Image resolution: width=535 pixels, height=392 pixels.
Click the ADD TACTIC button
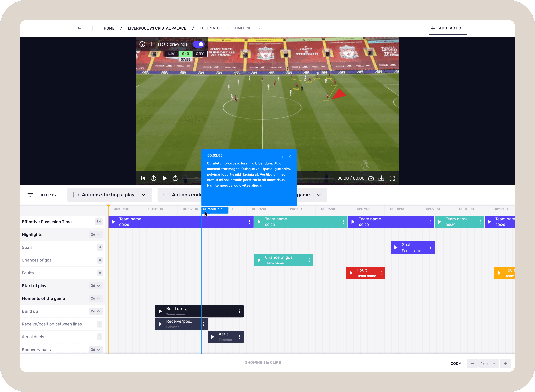click(x=448, y=28)
